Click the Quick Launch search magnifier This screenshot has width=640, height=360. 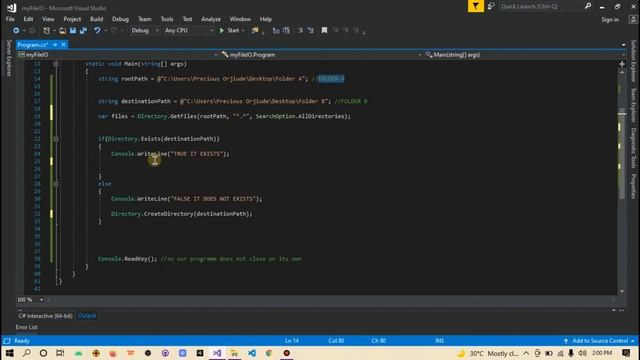tap(588, 6)
